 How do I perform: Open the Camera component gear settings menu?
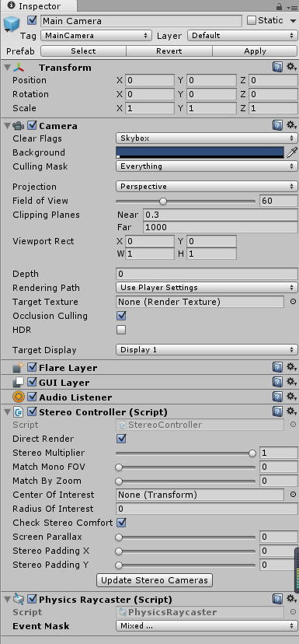[x=291, y=125]
